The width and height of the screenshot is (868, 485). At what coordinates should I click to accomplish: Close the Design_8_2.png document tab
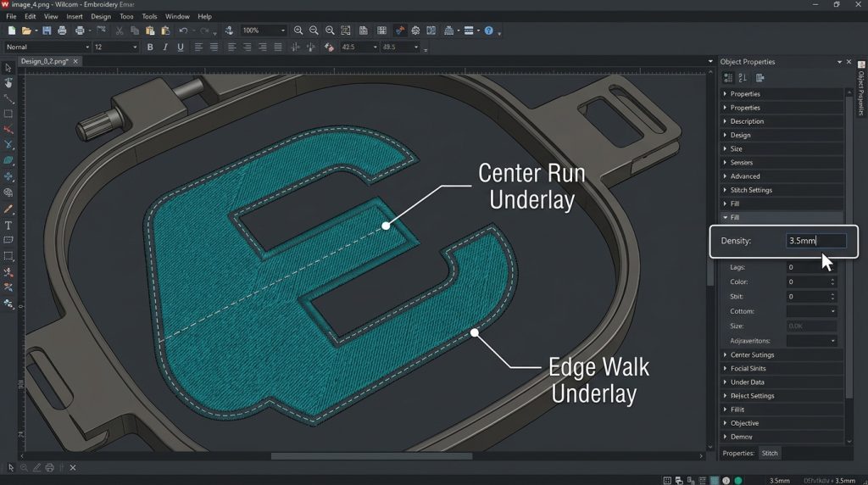75,61
